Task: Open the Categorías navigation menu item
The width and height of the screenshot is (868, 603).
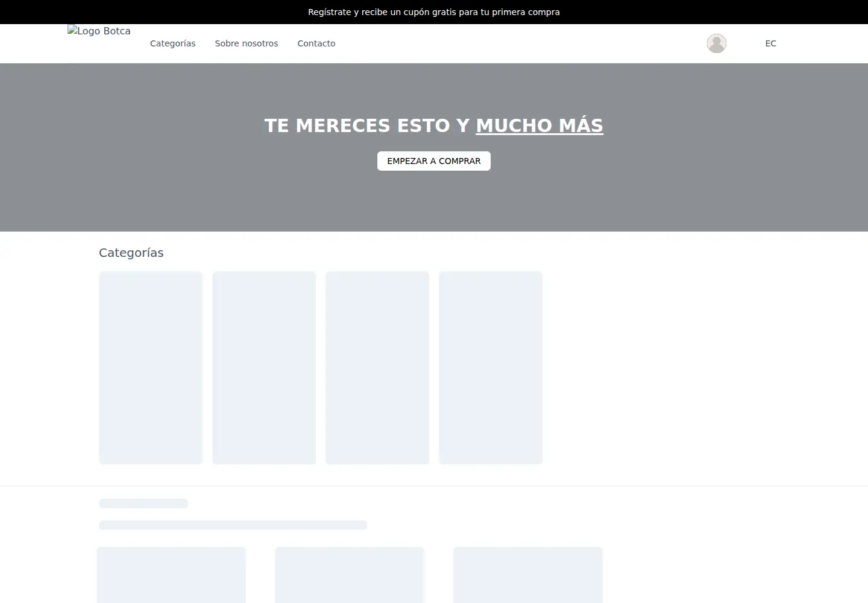Action: 173,43
